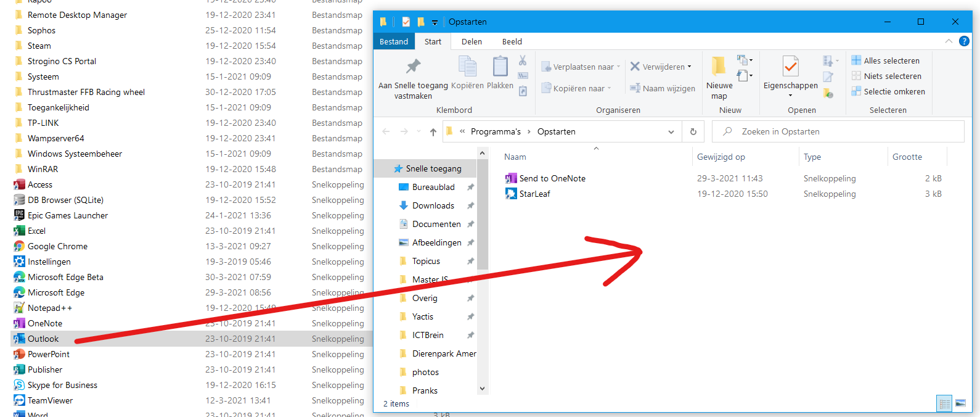
Task: Click the Zoeken in Opstarten search field
Action: coord(838,131)
